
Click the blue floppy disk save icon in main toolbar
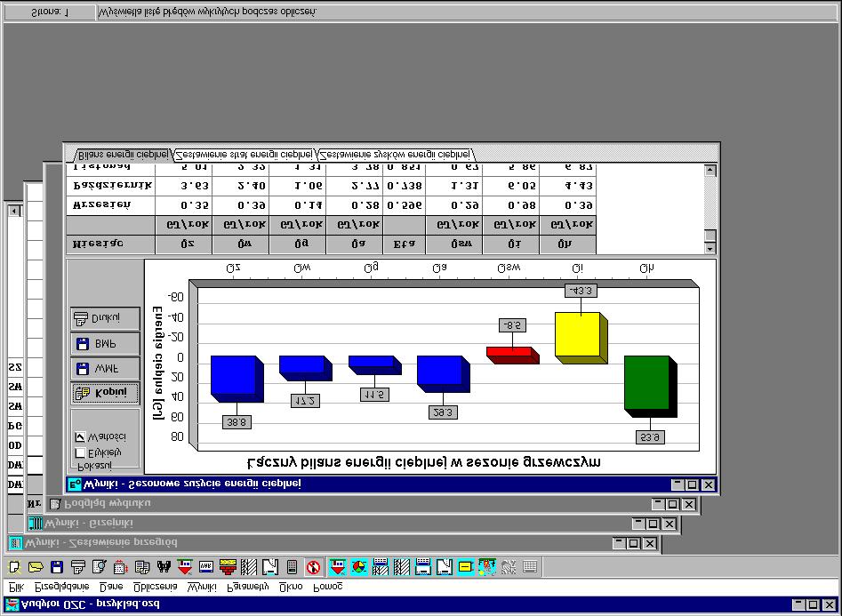[57, 566]
